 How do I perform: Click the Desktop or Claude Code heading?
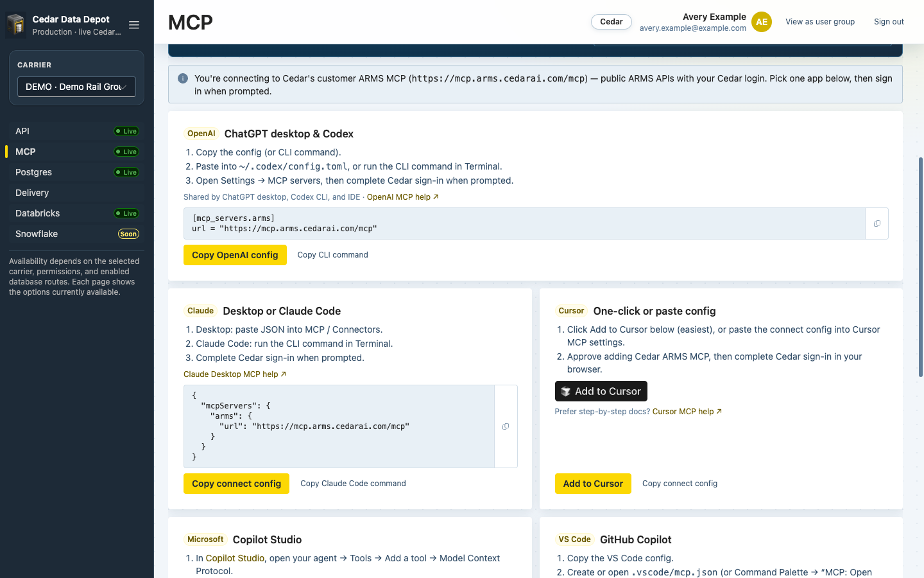[x=282, y=311]
